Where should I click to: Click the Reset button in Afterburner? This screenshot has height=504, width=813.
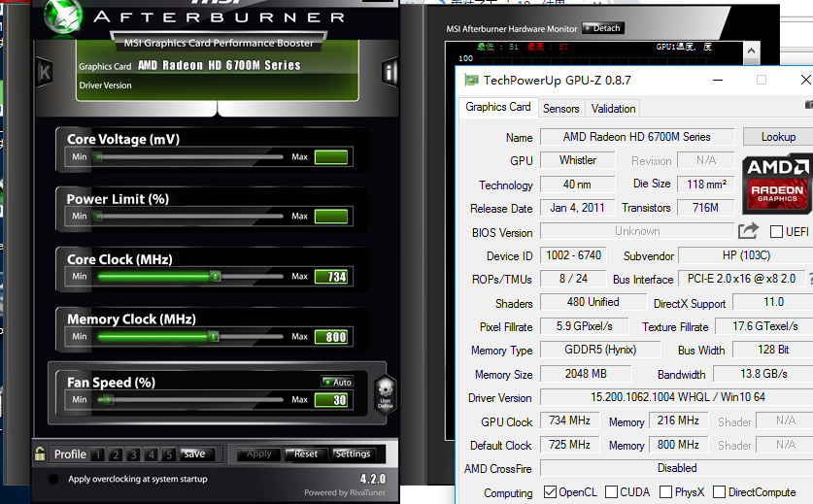306,454
